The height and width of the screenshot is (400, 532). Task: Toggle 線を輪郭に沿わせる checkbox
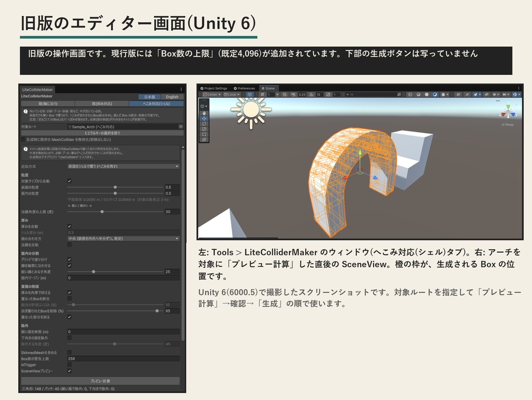(x=69, y=265)
